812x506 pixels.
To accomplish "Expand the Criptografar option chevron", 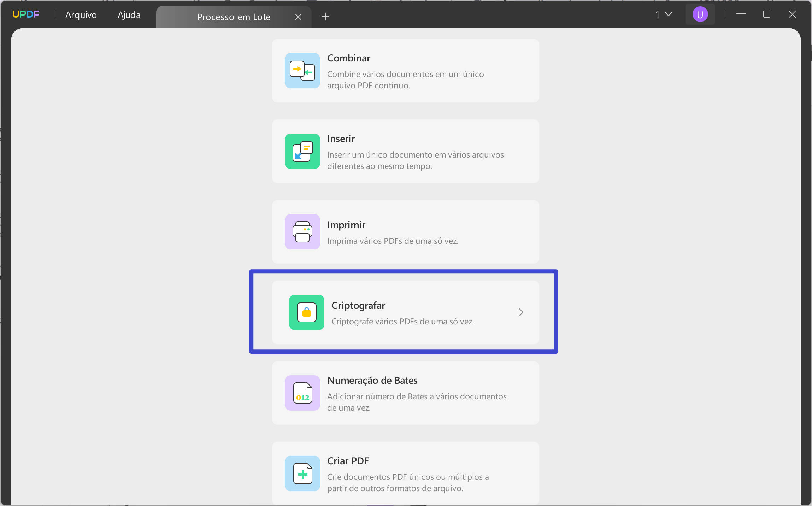I will click(x=520, y=312).
